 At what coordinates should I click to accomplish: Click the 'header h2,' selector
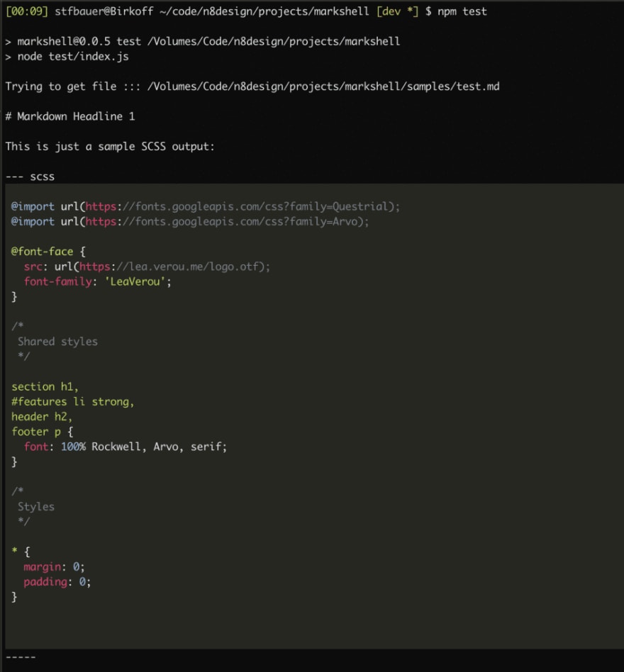click(x=42, y=417)
